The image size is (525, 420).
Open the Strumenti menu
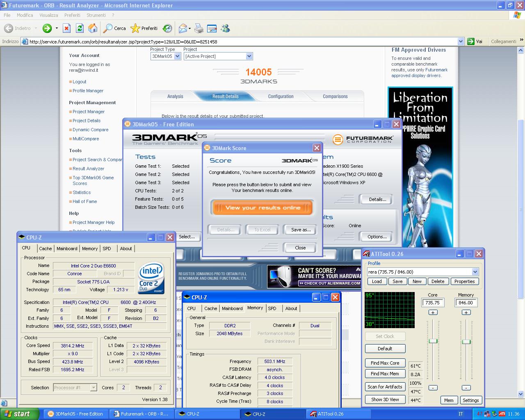click(x=96, y=15)
